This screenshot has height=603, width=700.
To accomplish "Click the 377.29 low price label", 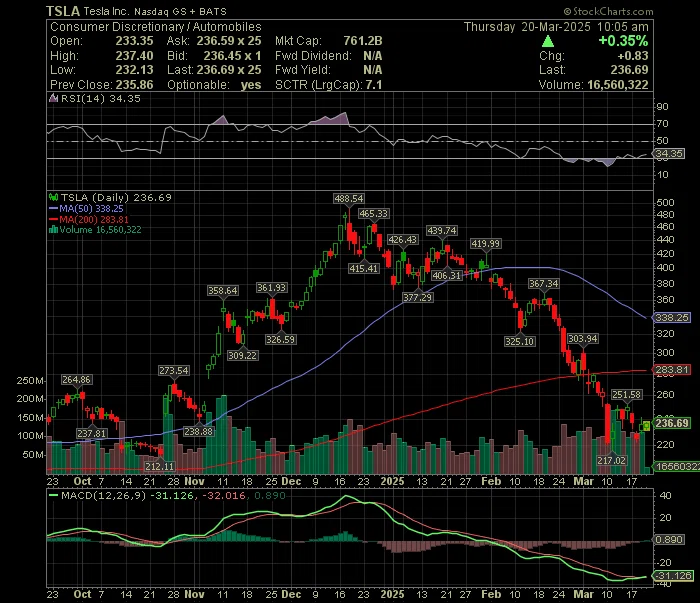I will [x=417, y=297].
